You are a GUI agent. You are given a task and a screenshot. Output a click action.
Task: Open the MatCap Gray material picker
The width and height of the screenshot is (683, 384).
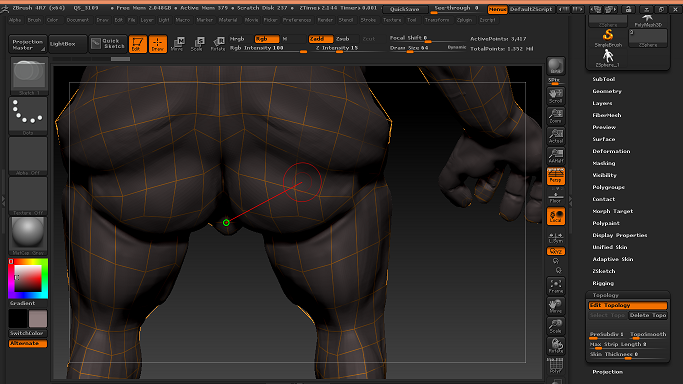(x=28, y=236)
